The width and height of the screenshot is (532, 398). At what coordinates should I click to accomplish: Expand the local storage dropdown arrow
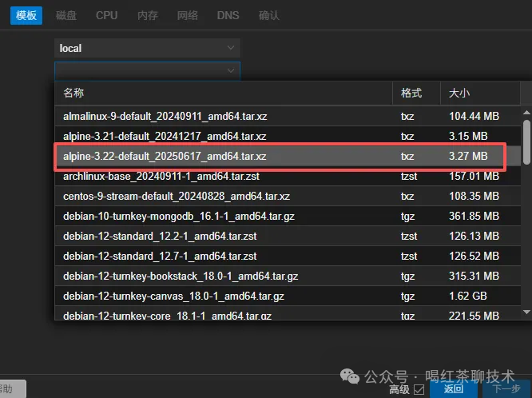[231, 48]
